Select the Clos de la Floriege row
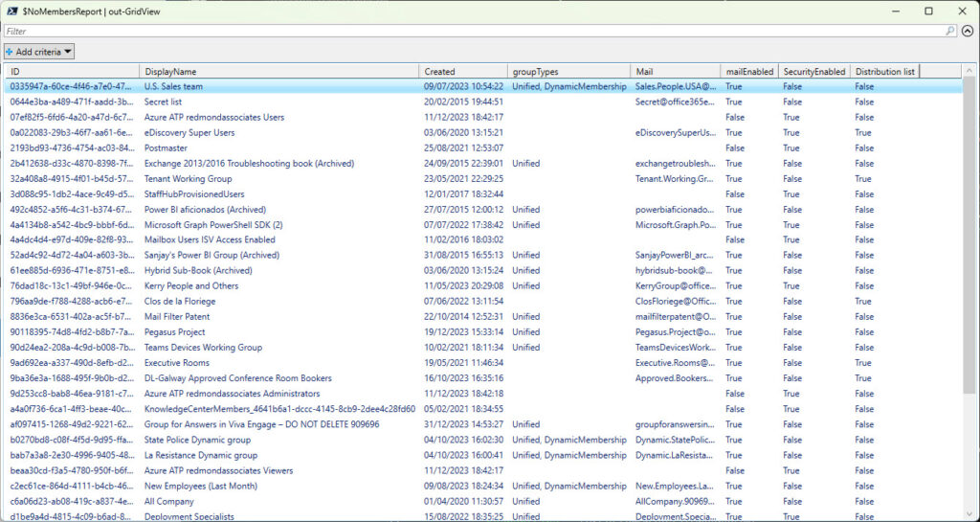980x522 pixels. (483, 302)
